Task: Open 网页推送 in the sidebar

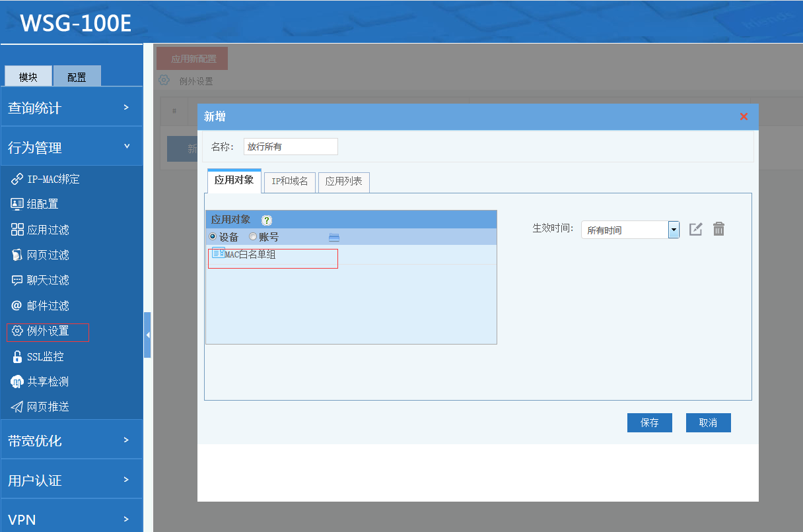Action: [x=48, y=407]
